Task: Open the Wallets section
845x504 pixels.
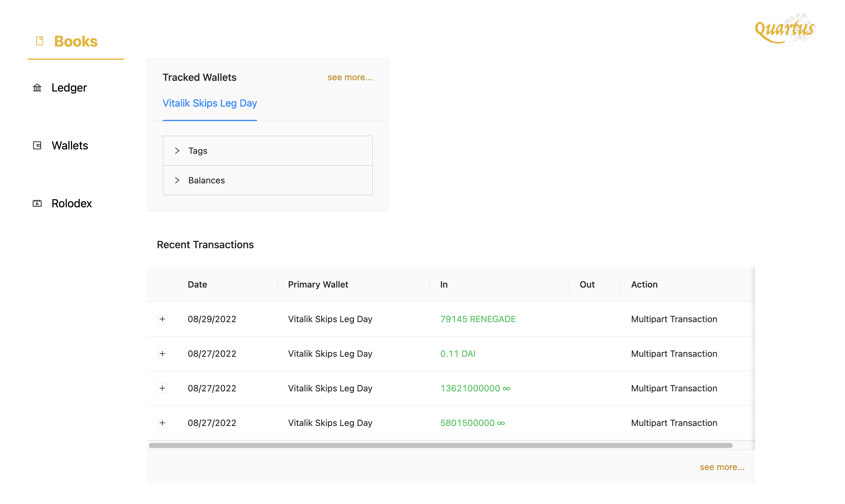Action: click(70, 145)
